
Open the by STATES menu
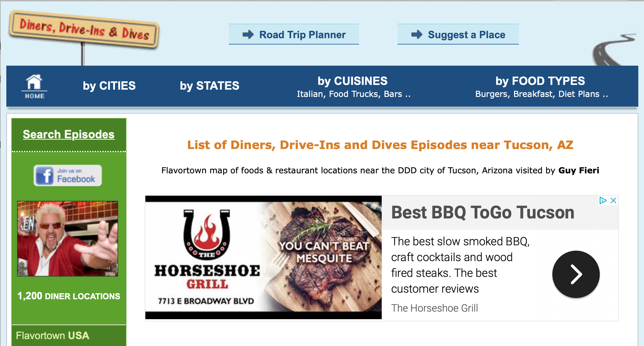210,86
